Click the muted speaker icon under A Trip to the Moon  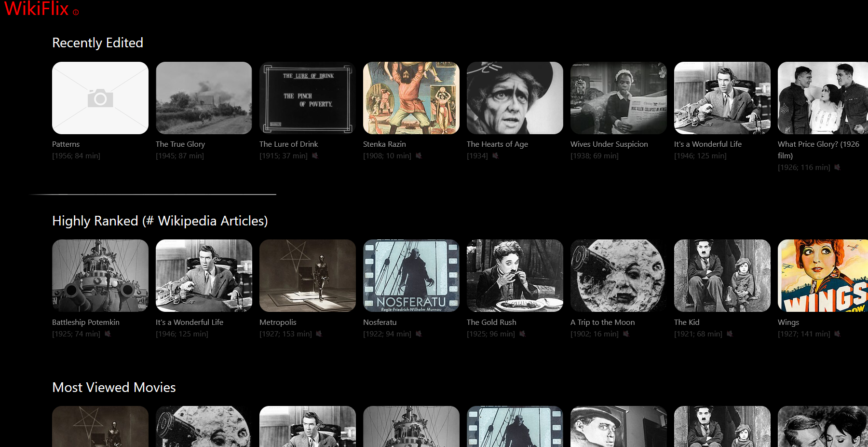pos(626,334)
